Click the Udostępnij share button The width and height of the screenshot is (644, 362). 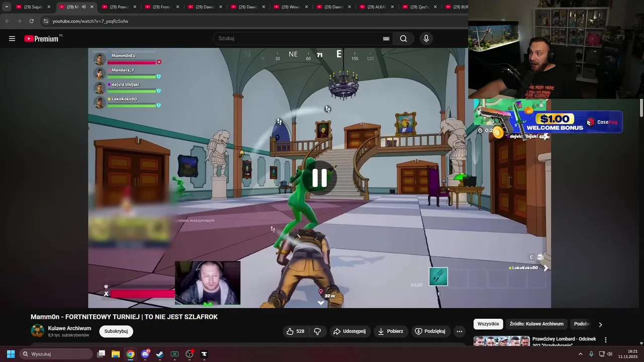350,331
